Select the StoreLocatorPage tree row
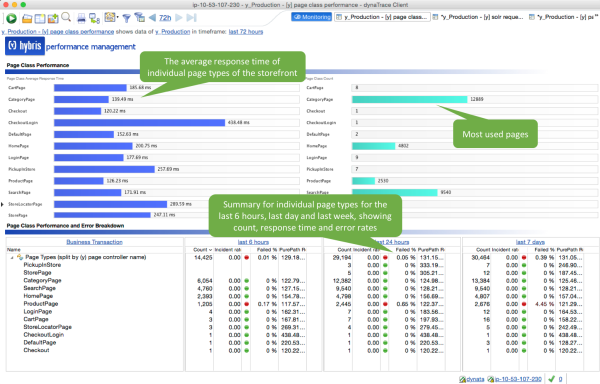The width and height of the screenshot is (600, 384). 47,327
